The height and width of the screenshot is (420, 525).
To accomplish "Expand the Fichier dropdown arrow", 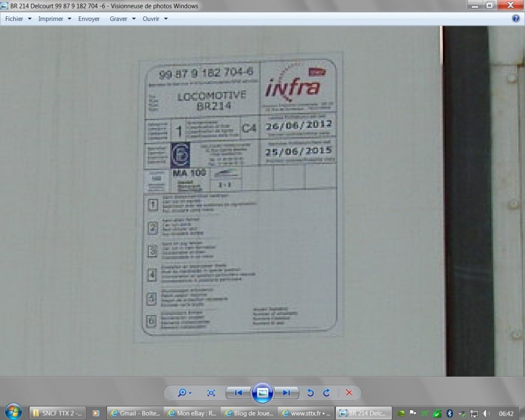I will pos(30,19).
